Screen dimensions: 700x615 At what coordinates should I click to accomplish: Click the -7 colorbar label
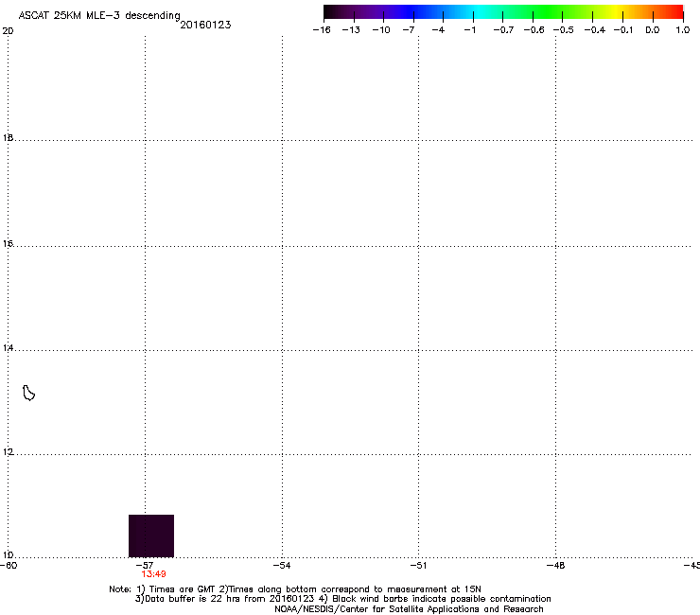coord(409,30)
